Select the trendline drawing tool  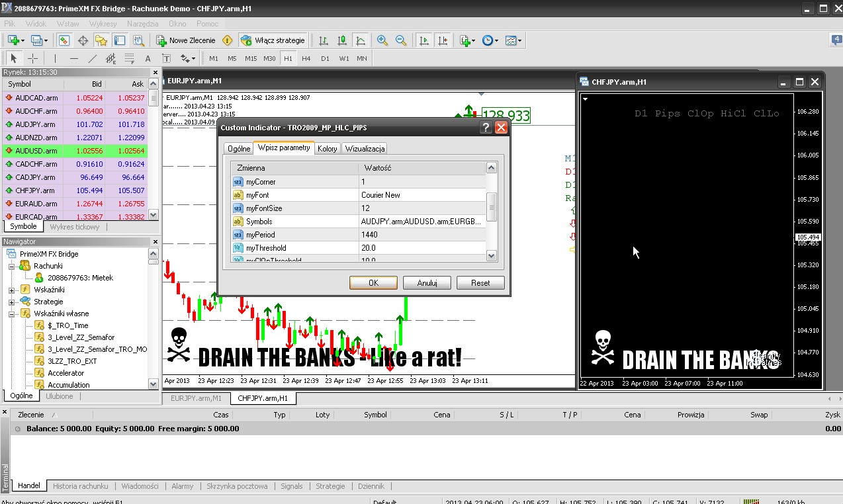tap(92, 58)
